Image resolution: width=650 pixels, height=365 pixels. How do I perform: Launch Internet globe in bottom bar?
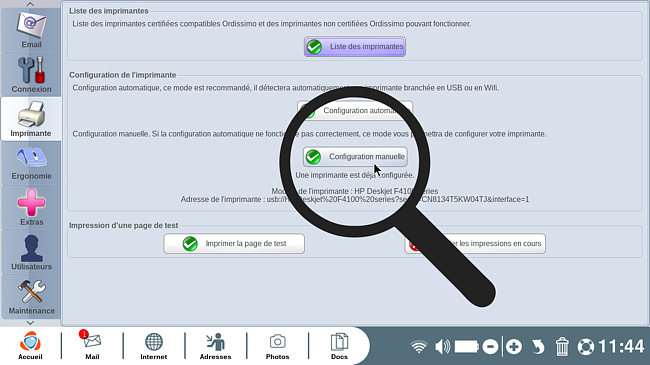pyautogui.click(x=153, y=346)
